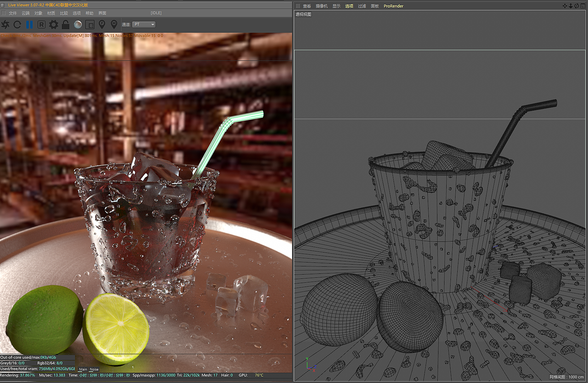Switch to the Noise render tab
The width and height of the screenshot is (588, 383).
(94, 369)
